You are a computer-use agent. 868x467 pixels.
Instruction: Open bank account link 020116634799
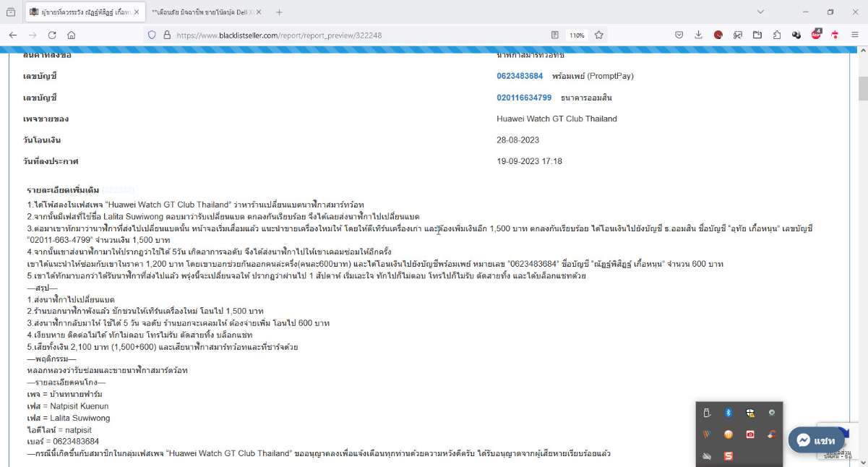pyautogui.click(x=524, y=98)
